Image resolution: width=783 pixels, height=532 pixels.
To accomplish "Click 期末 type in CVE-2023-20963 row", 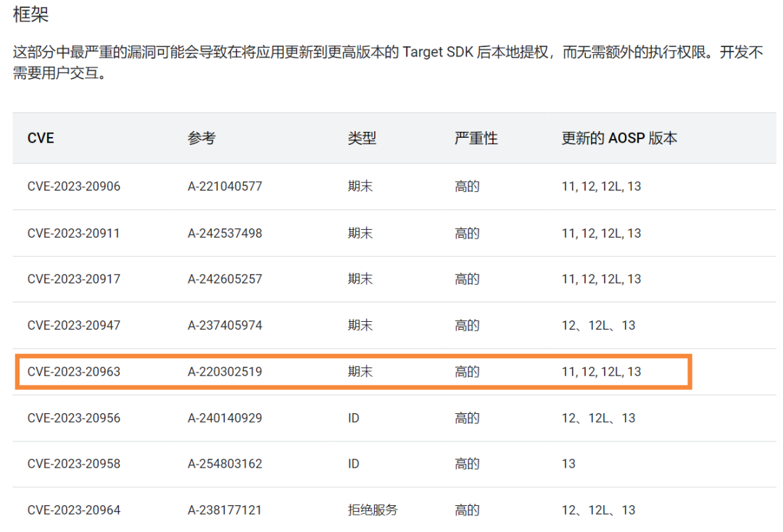I will click(360, 372).
